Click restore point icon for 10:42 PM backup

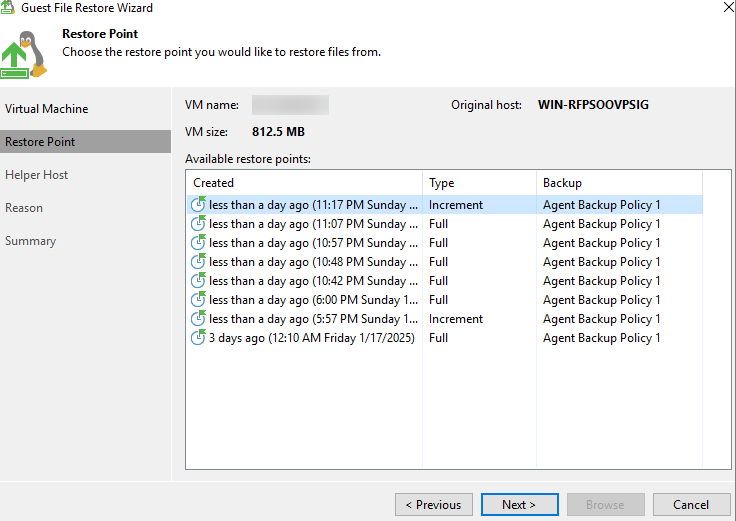198,281
